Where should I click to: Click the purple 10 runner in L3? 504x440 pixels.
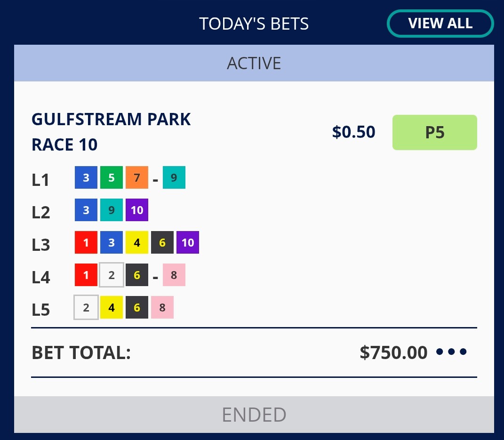click(188, 242)
